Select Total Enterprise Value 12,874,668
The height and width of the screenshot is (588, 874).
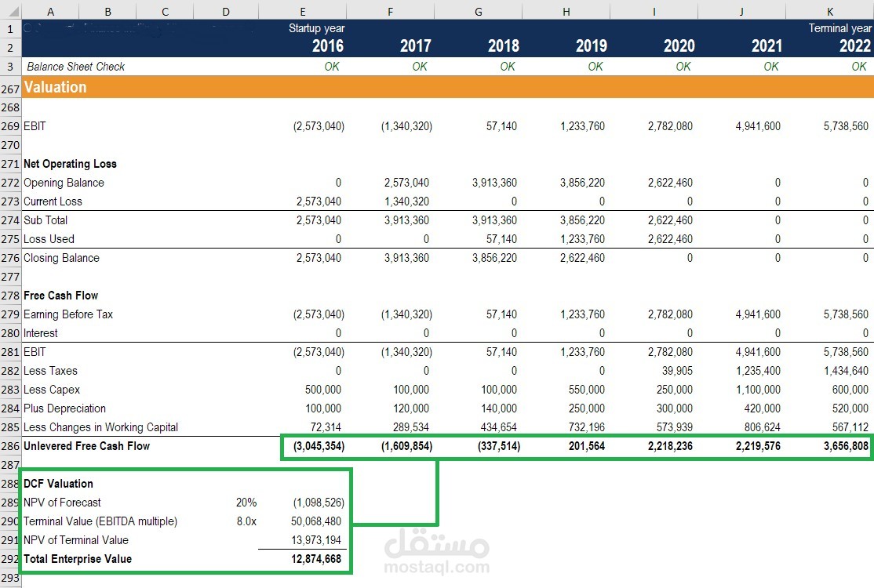[x=316, y=559]
